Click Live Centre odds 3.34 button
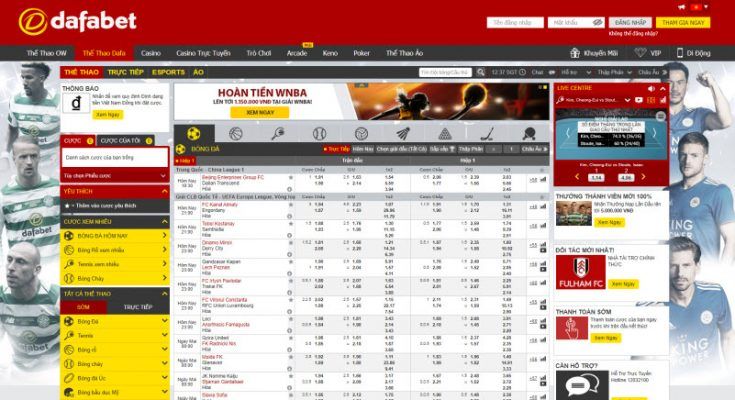The height and width of the screenshot is (400, 735). [x=596, y=178]
